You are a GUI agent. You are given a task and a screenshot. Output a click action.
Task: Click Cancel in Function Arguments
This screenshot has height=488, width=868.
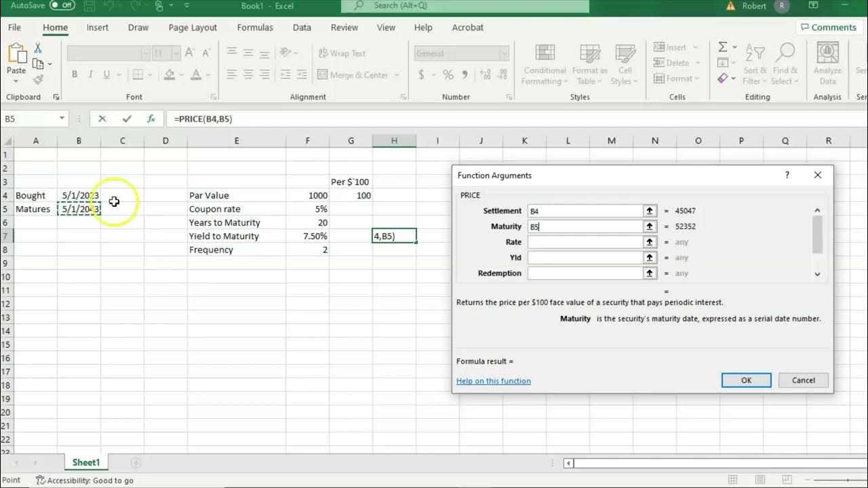click(x=804, y=380)
